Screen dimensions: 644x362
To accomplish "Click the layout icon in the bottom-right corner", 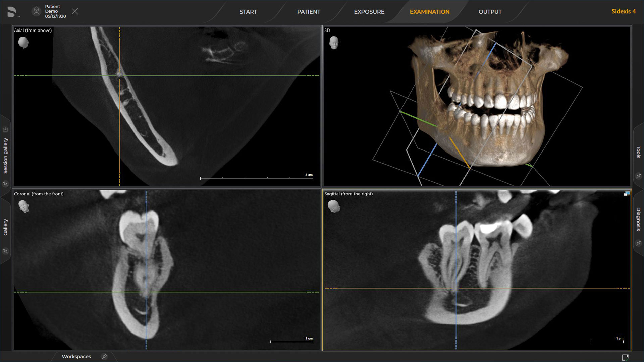I will point(626,357).
